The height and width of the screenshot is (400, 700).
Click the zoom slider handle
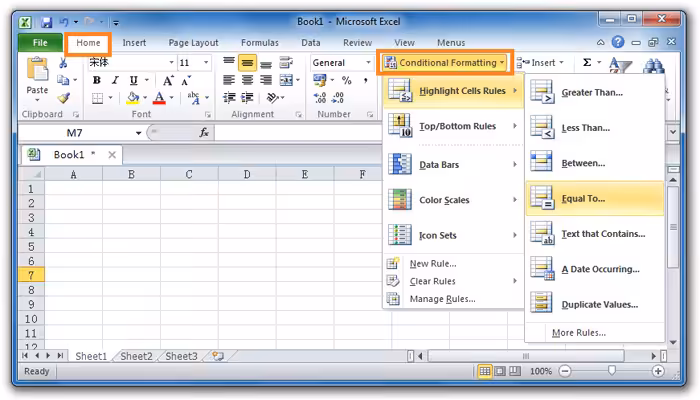(x=612, y=371)
